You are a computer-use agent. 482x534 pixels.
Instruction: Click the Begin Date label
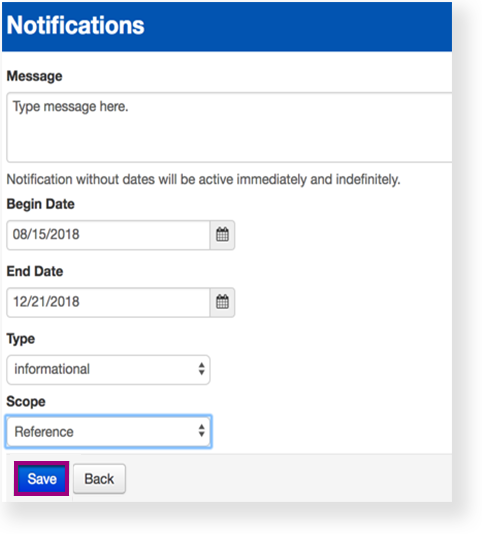click(41, 204)
